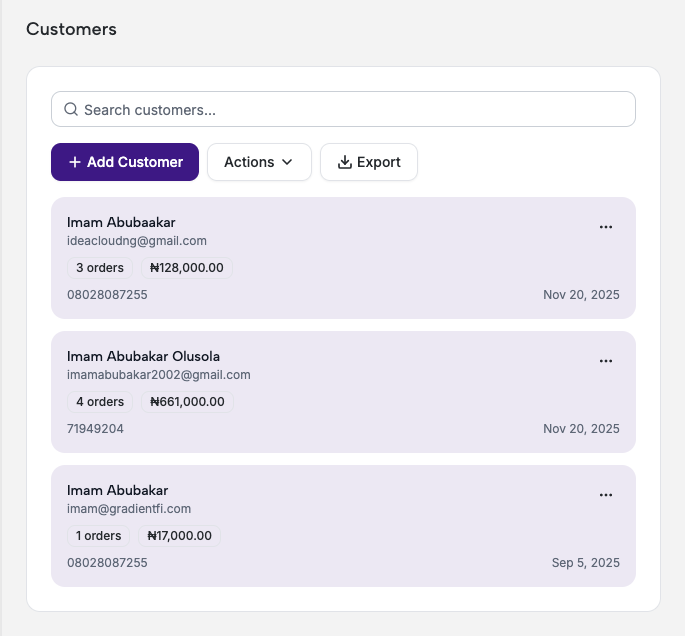Click phone 08028087255 on gradientfi customer card
Viewport: 685px width, 636px height.
tap(107, 563)
